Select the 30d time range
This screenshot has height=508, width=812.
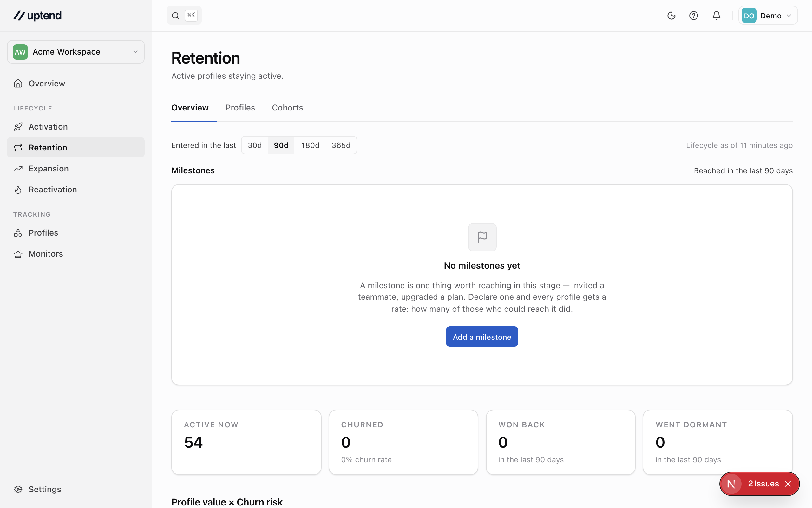click(255, 145)
